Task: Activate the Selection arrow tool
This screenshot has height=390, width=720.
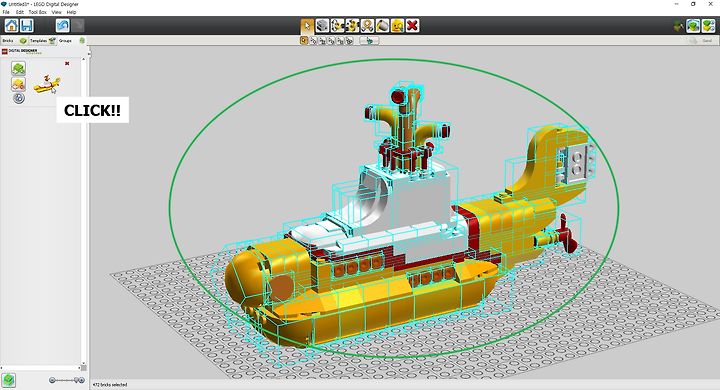Action: (307, 26)
